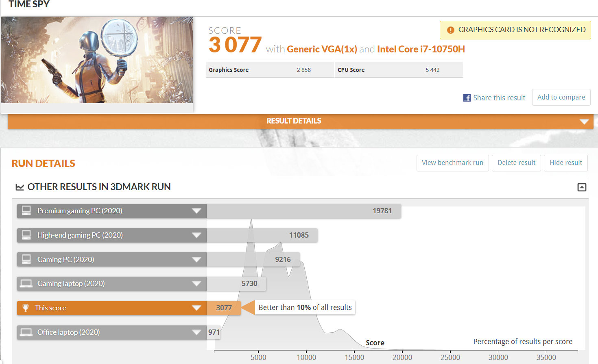
Task: Expand the This score dropdown arrow
Action: [196, 308]
